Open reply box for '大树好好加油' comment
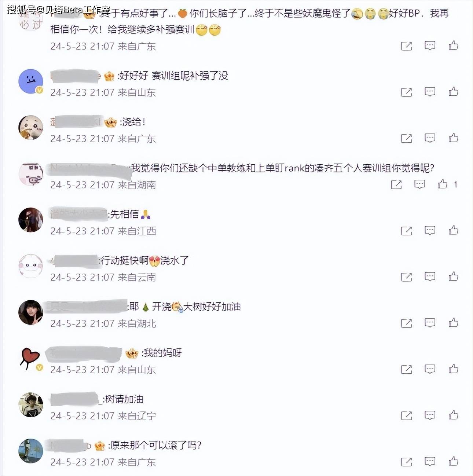The image size is (473, 476). pyautogui.click(x=430, y=323)
